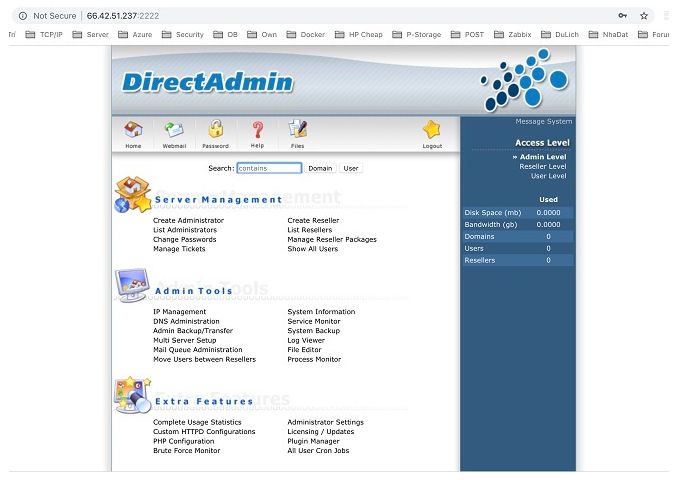Bookmark this page with the star icon

tap(644, 16)
